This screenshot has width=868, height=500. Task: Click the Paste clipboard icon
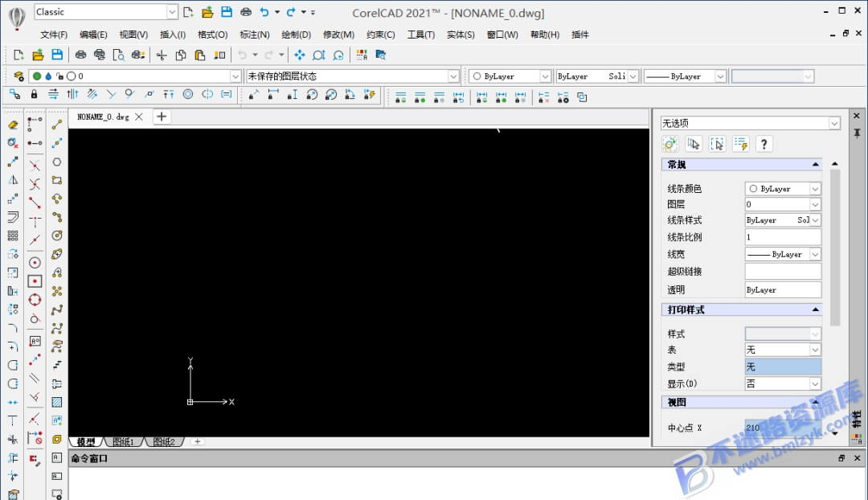pos(200,55)
